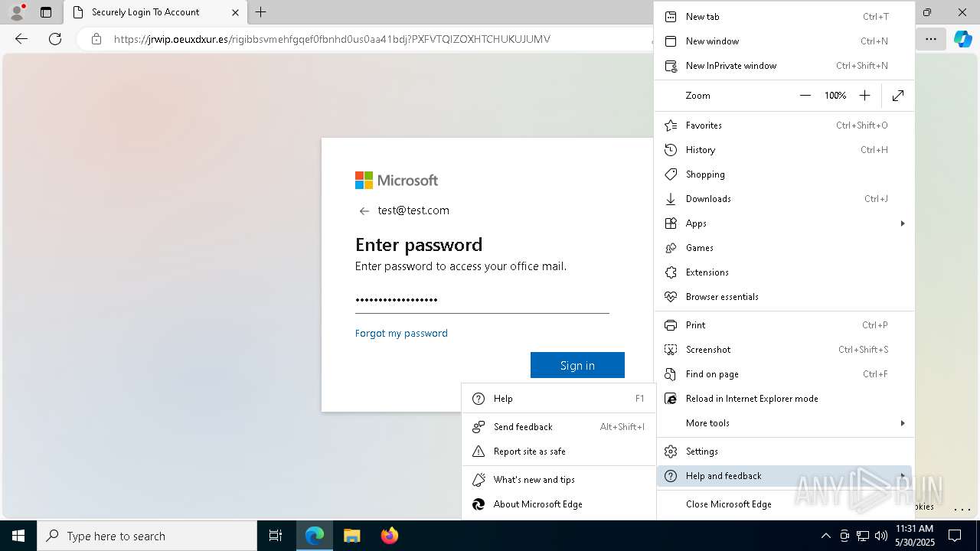Select New window menu entry
The width and height of the screenshot is (980, 551).
(x=784, y=41)
